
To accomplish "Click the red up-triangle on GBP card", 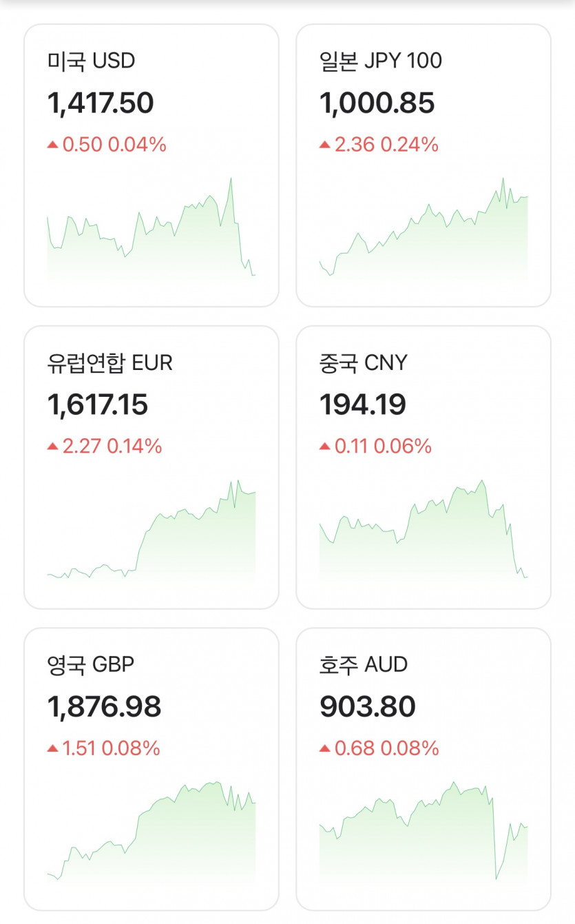I will 52,748.
